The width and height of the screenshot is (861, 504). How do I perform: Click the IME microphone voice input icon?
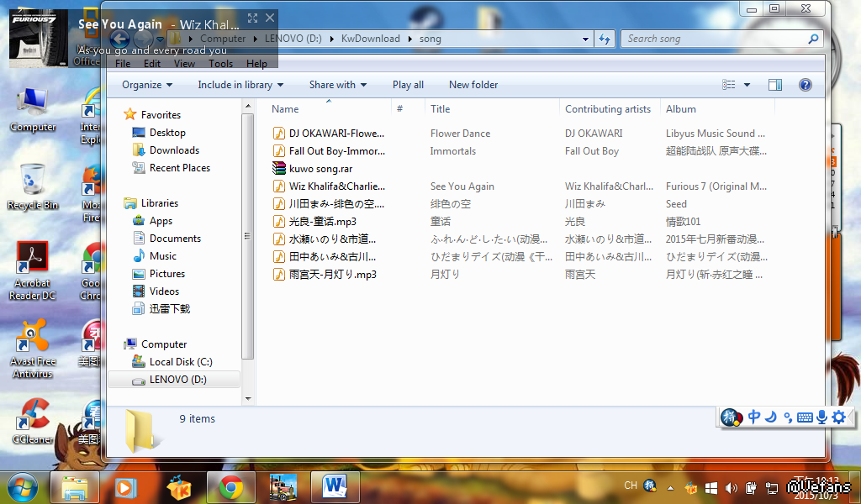click(821, 417)
